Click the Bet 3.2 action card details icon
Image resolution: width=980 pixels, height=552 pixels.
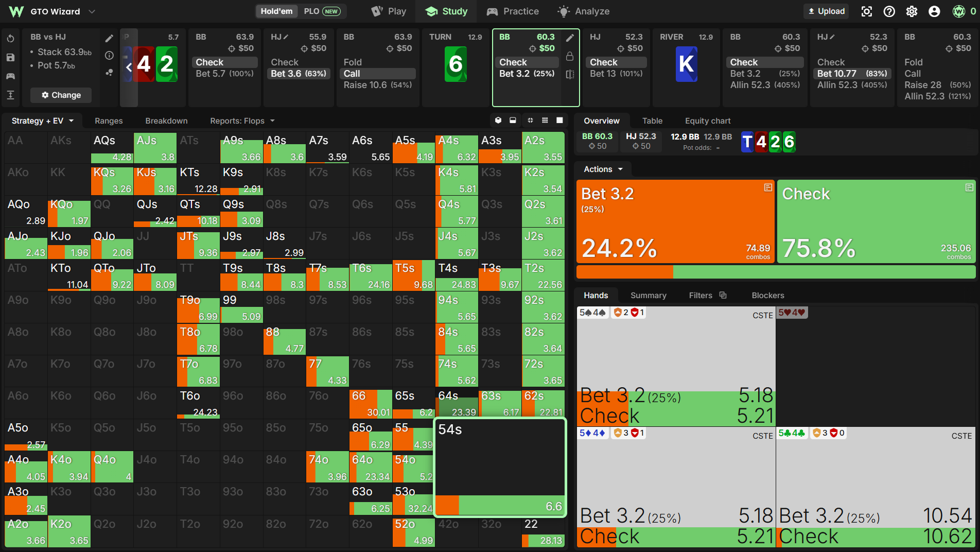click(768, 187)
